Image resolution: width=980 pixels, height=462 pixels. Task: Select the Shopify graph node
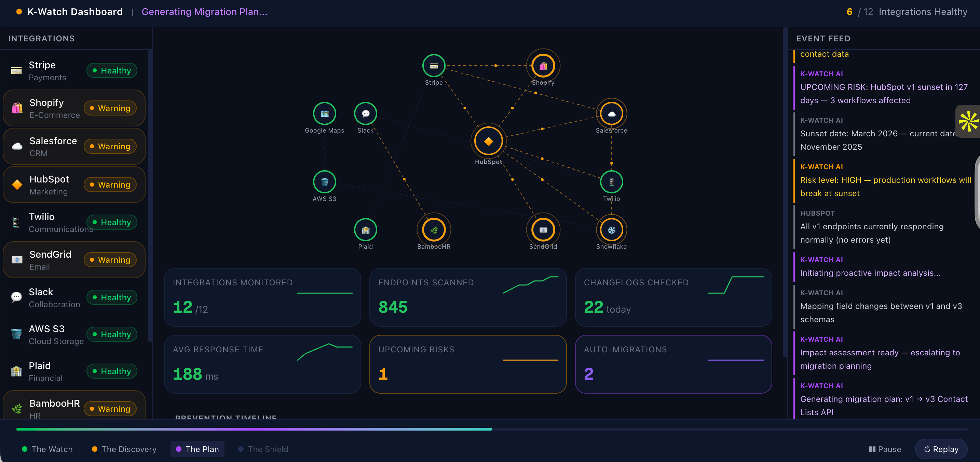coord(543,66)
